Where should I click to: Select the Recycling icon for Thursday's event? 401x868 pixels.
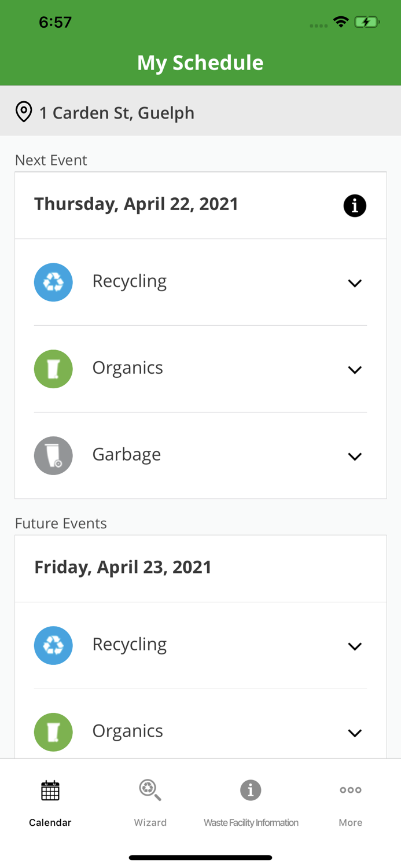53,282
